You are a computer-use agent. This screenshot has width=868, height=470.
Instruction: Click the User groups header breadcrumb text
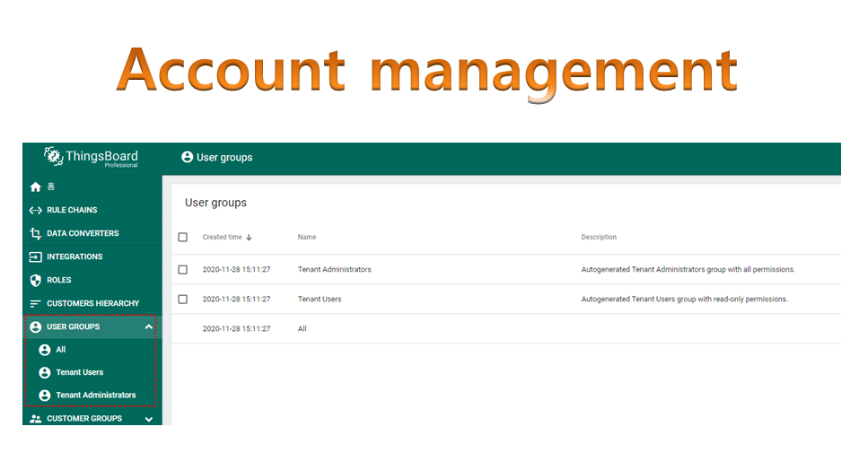click(224, 158)
